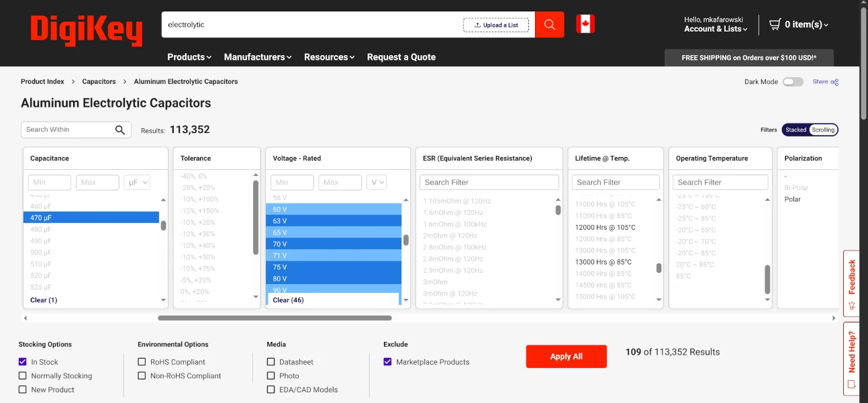Expand the Account & Lists menu

714,29
